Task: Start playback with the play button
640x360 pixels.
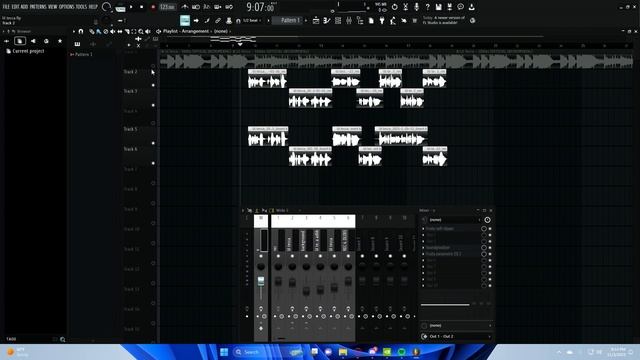Action: point(131,7)
